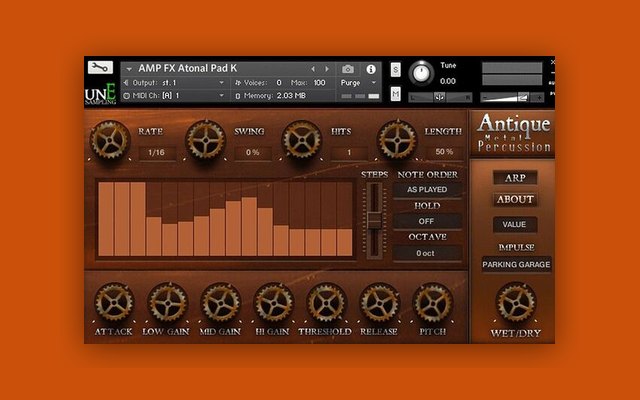The height and width of the screenshot is (400, 640).
Task: Click the Hits value field showing 1
Action: coord(349,153)
